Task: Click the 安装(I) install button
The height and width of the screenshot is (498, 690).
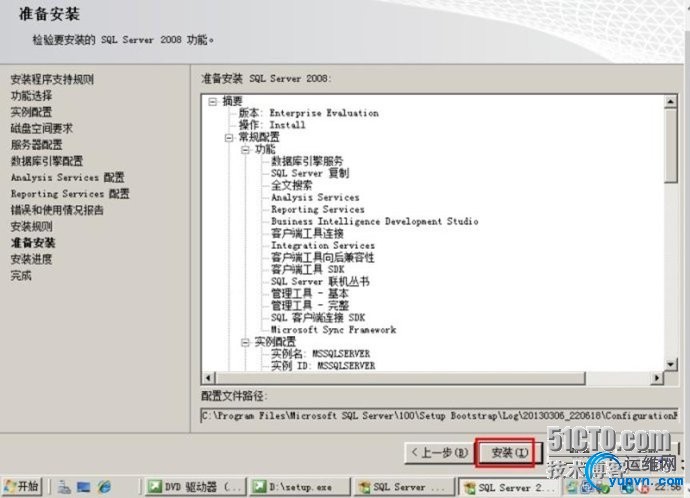Action: [508, 452]
